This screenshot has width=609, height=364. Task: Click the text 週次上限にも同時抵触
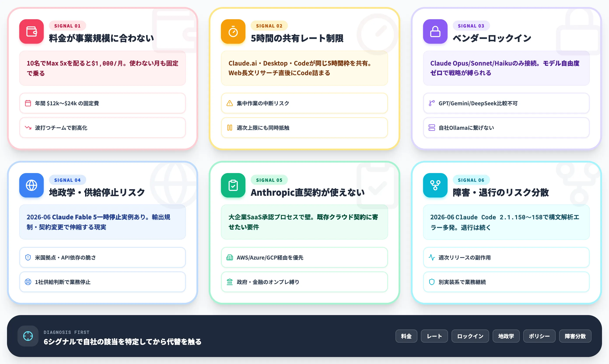263,128
